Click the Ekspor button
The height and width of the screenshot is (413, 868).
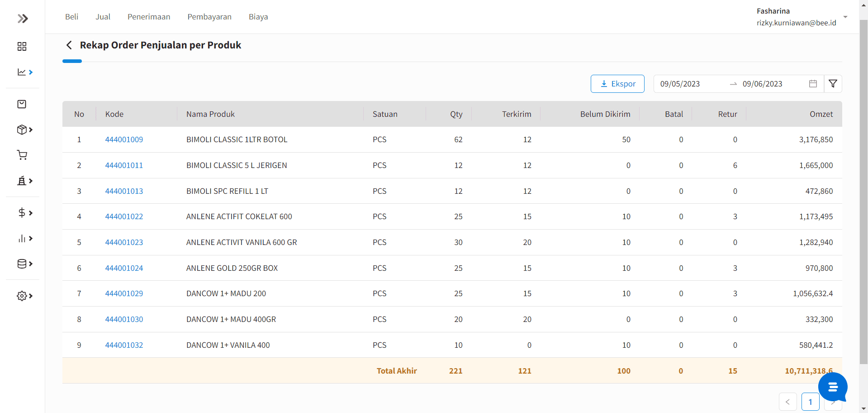(617, 84)
